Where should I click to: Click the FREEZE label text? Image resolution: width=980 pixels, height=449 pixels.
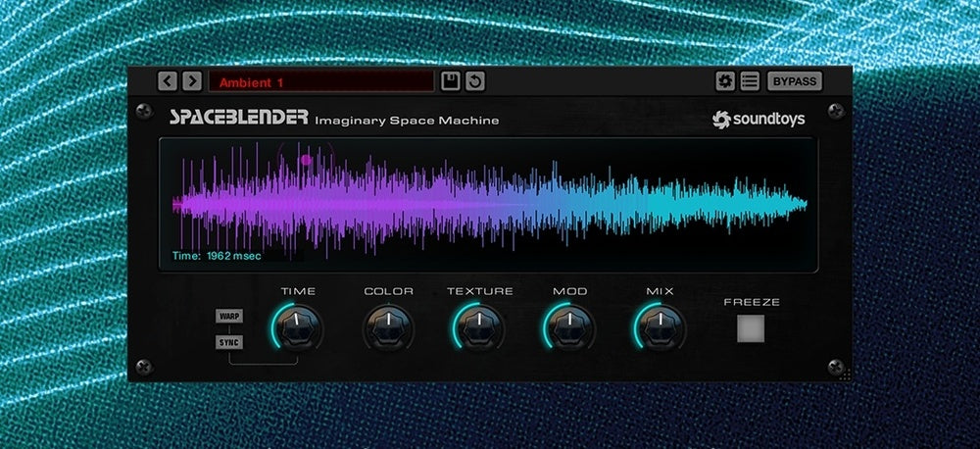pyautogui.click(x=752, y=302)
